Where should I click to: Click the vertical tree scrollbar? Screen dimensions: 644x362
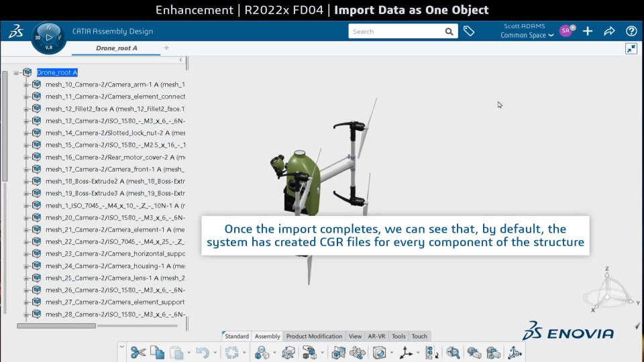[5, 127]
